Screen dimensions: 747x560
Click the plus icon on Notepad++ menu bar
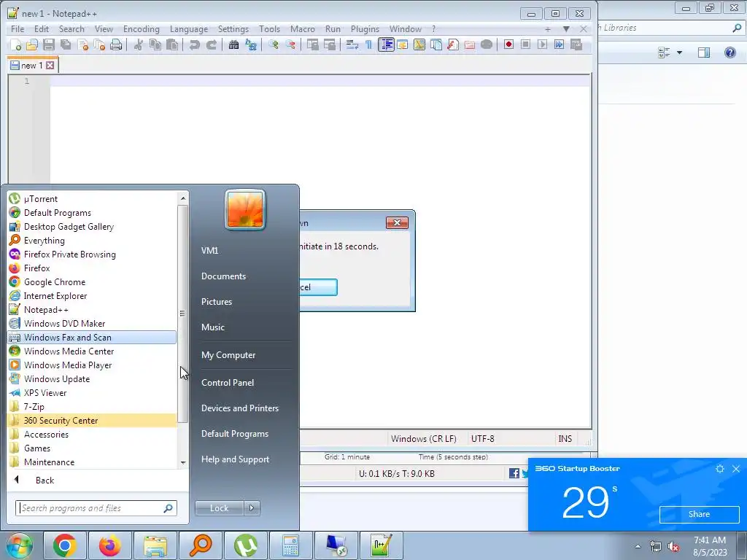point(548,29)
